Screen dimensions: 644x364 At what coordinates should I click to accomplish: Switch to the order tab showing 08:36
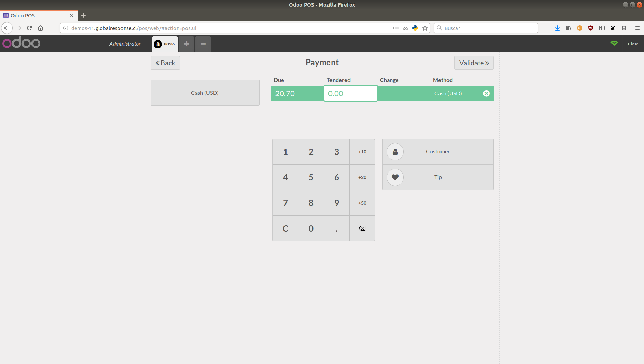tap(165, 44)
